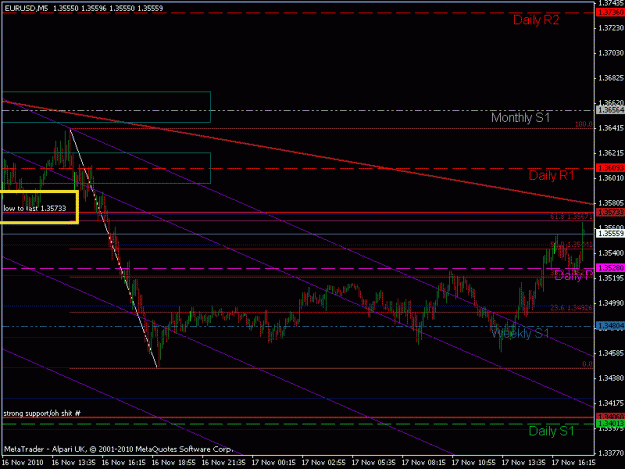Click the Fibonacci 23.6 1.34926 label

[x=572, y=308]
